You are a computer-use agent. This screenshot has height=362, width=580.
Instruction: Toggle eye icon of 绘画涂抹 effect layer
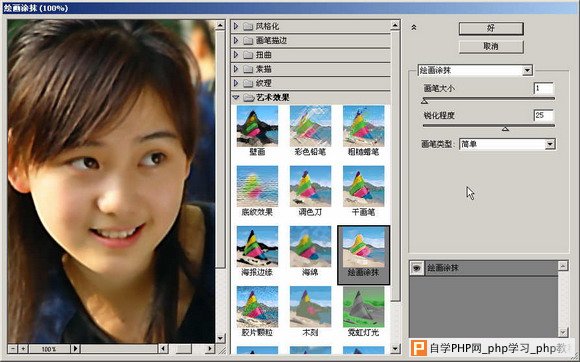[x=417, y=268]
